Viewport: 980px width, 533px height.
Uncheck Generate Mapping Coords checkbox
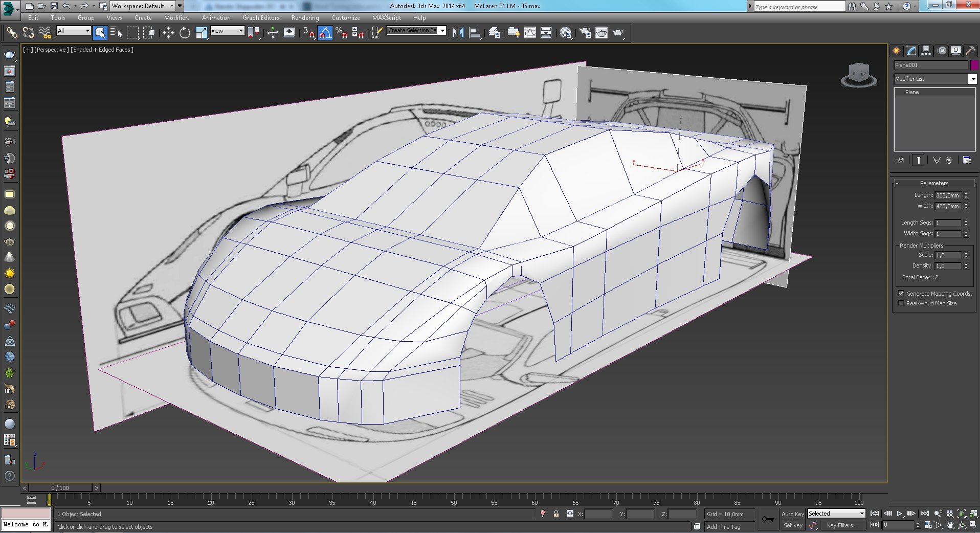[901, 294]
